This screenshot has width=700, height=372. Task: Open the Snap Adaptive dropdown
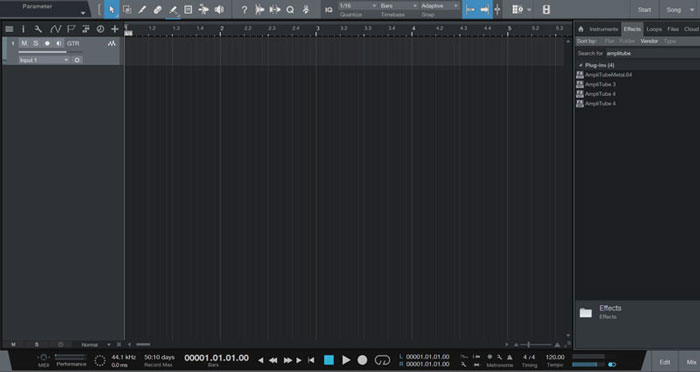point(439,6)
